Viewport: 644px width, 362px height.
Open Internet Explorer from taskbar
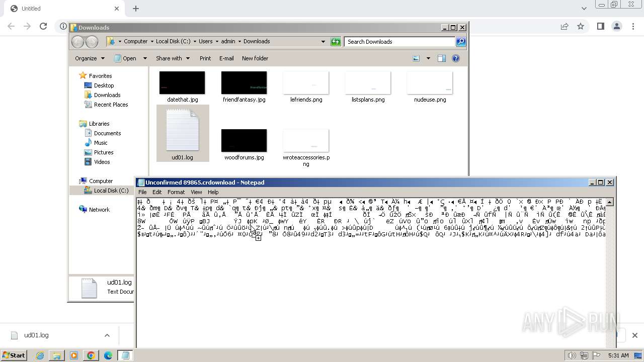click(40, 355)
